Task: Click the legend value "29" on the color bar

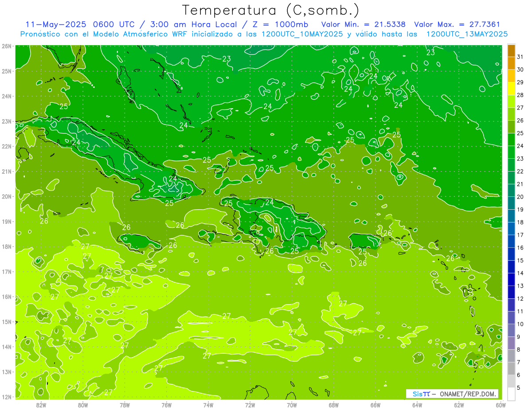Action: [520, 82]
